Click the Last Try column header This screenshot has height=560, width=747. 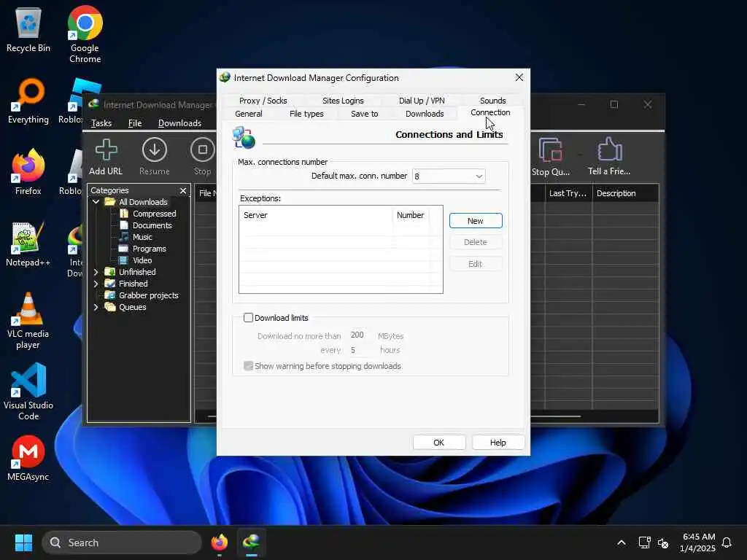[568, 193]
